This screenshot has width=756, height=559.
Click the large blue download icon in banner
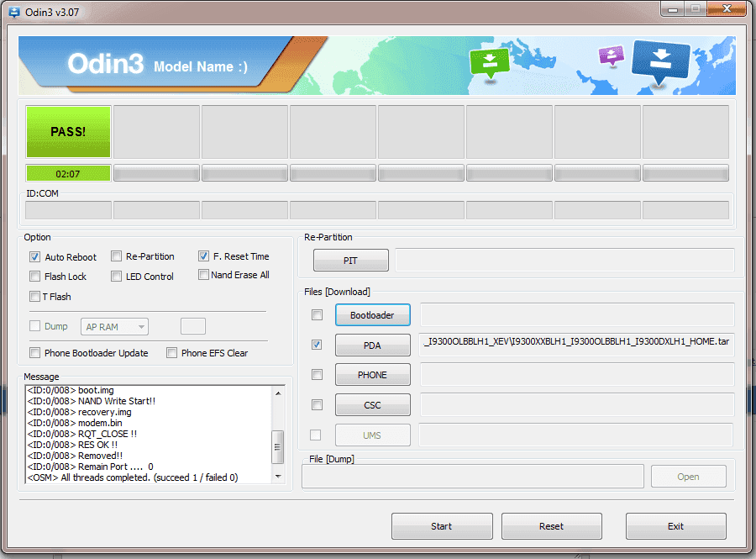[x=660, y=63]
